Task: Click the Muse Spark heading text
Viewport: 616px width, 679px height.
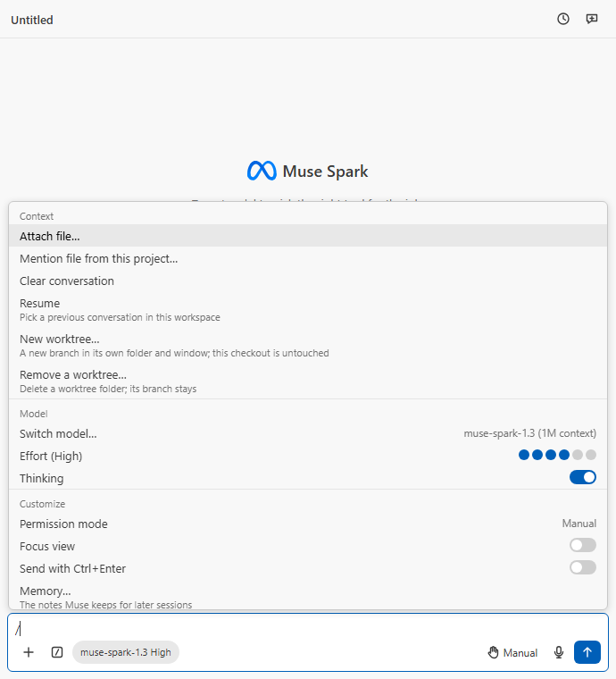Action: coord(325,172)
